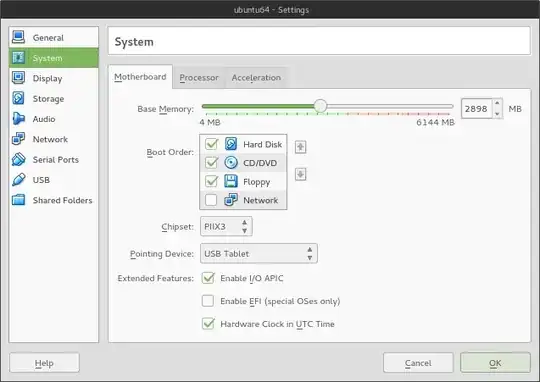Uncheck Floppy in boot order
The image size is (540, 382).
(x=211, y=181)
